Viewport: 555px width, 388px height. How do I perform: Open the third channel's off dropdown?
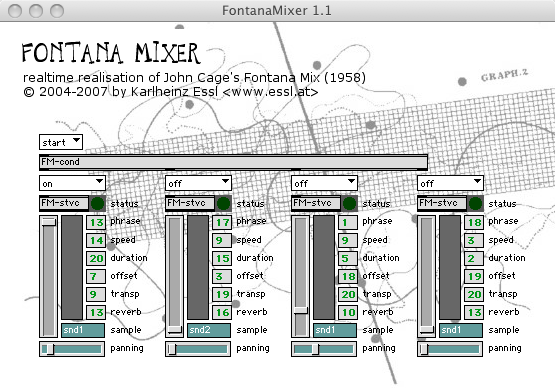point(324,183)
